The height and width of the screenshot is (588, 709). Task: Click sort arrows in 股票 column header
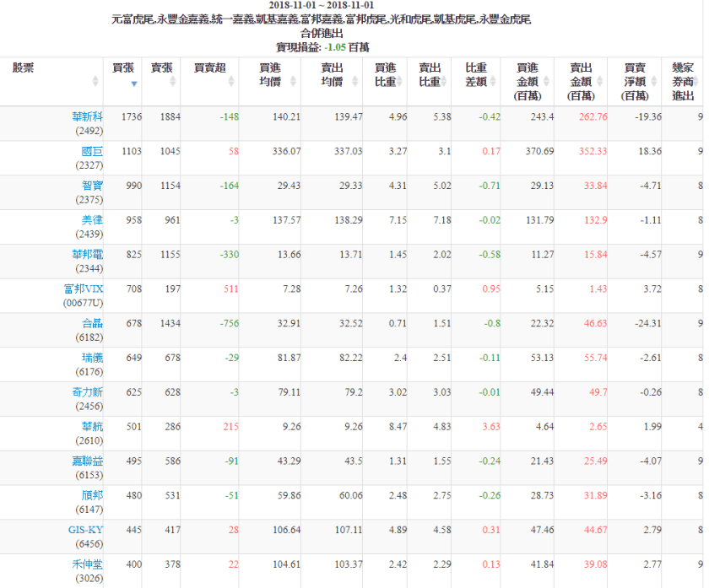(x=95, y=82)
